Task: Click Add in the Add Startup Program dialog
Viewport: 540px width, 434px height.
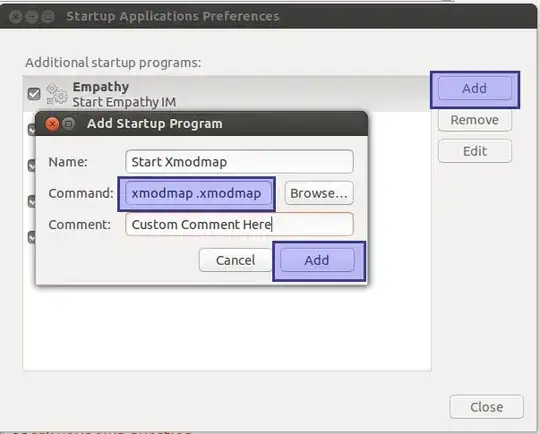Action: (317, 260)
